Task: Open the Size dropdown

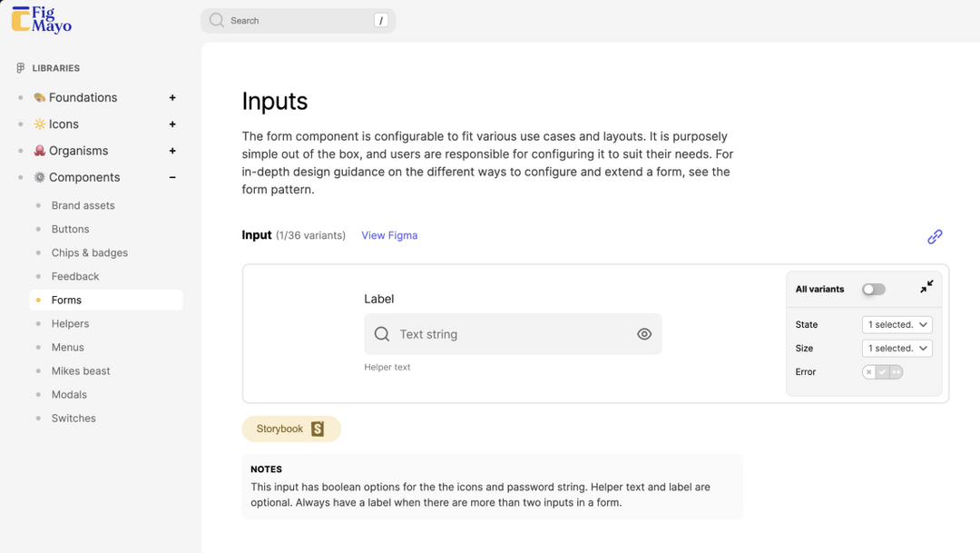Action: point(897,348)
